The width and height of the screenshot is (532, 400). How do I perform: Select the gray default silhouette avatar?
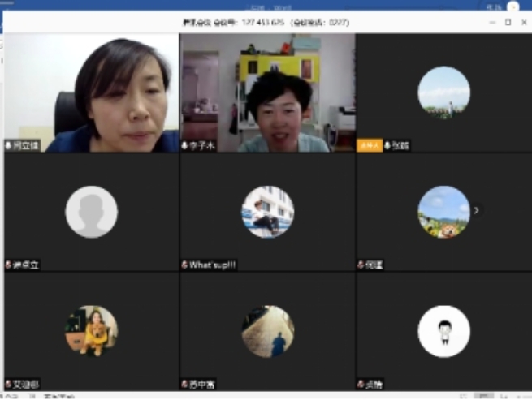coord(91,212)
